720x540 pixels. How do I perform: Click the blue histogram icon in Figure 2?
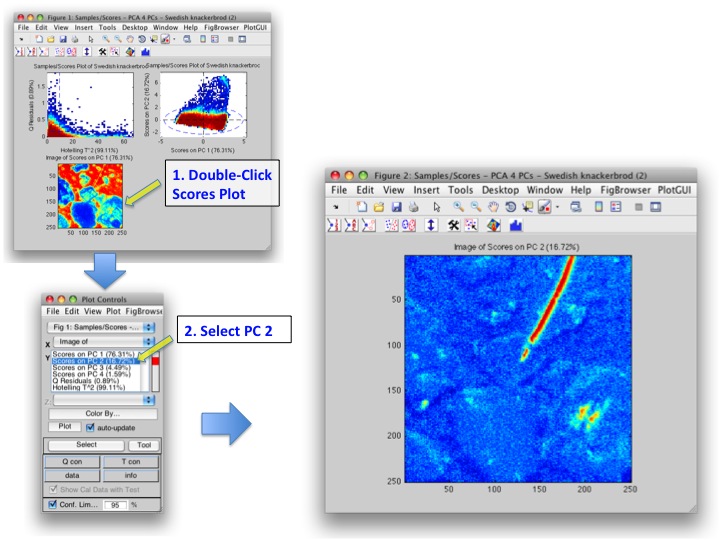516,225
